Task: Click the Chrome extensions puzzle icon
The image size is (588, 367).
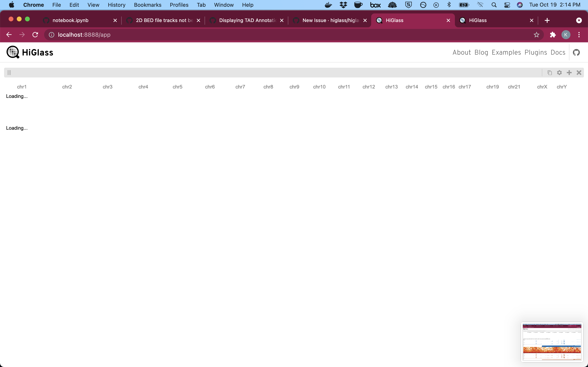Action: [553, 34]
